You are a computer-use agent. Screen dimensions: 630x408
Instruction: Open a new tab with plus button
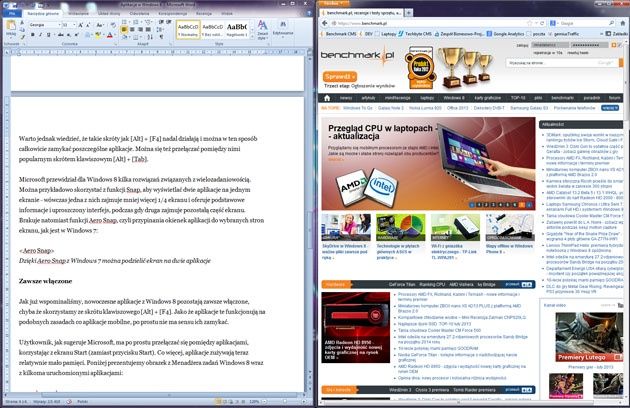[408, 12]
